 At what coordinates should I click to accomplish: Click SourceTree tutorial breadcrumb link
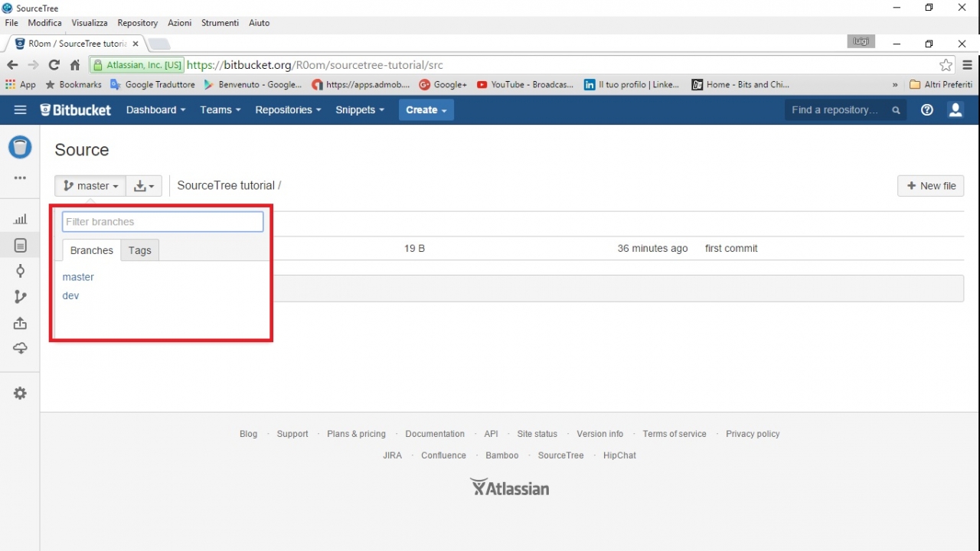[226, 185]
